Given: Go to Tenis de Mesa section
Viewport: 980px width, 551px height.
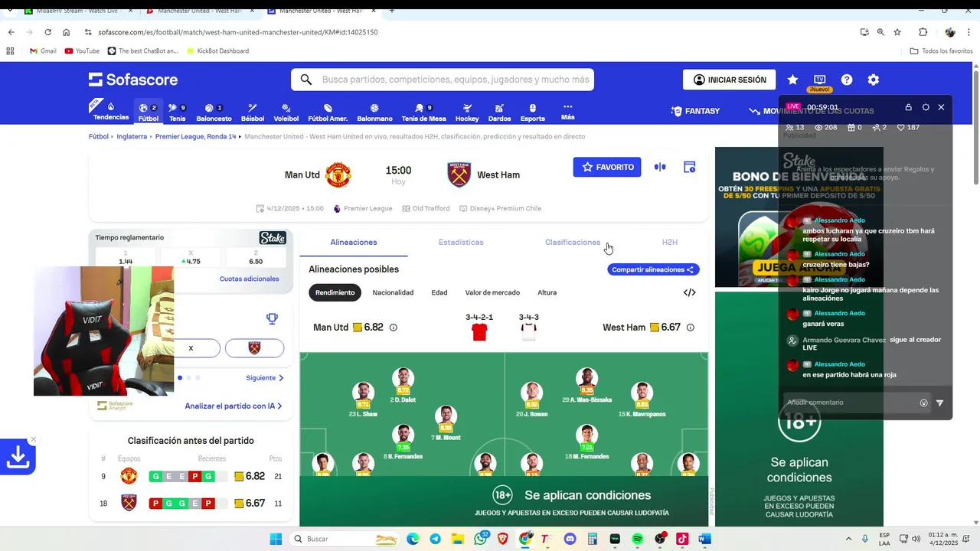Looking at the screenshot, I should click(423, 112).
